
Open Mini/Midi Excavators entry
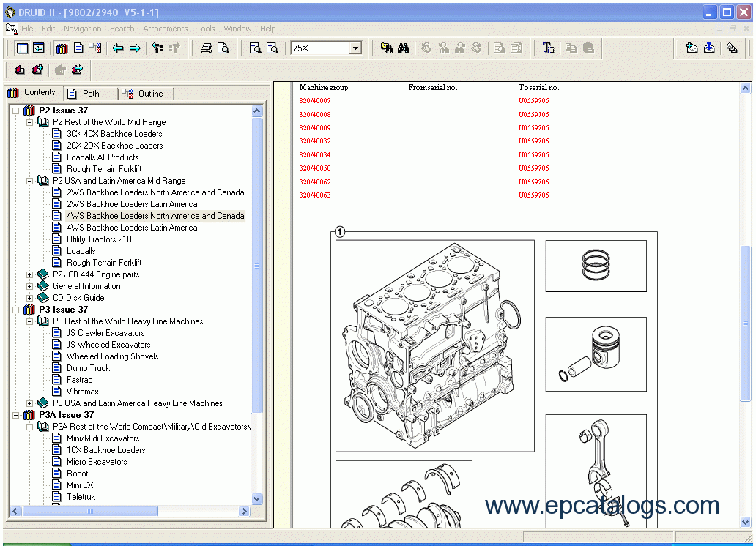(x=103, y=438)
